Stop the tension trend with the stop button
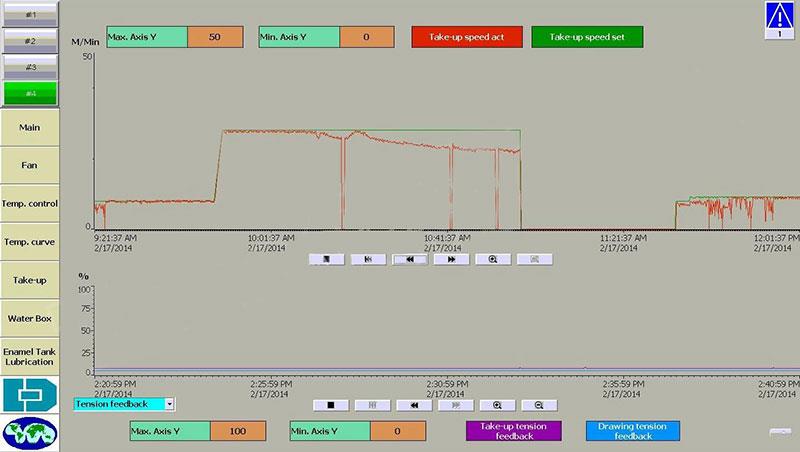The width and height of the screenshot is (800, 452). [328, 405]
